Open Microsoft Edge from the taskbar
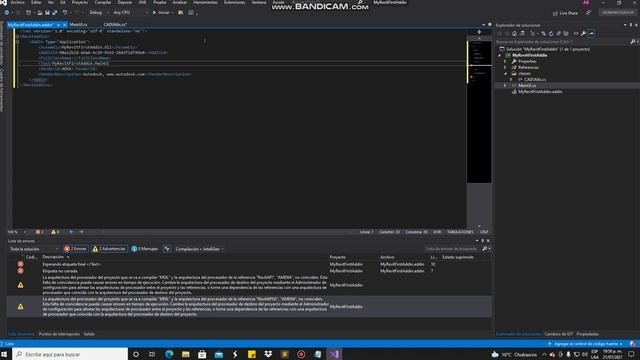Image resolution: width=640 pixels, height=360 pixels. pyautogui.click(x=169, y=354)
